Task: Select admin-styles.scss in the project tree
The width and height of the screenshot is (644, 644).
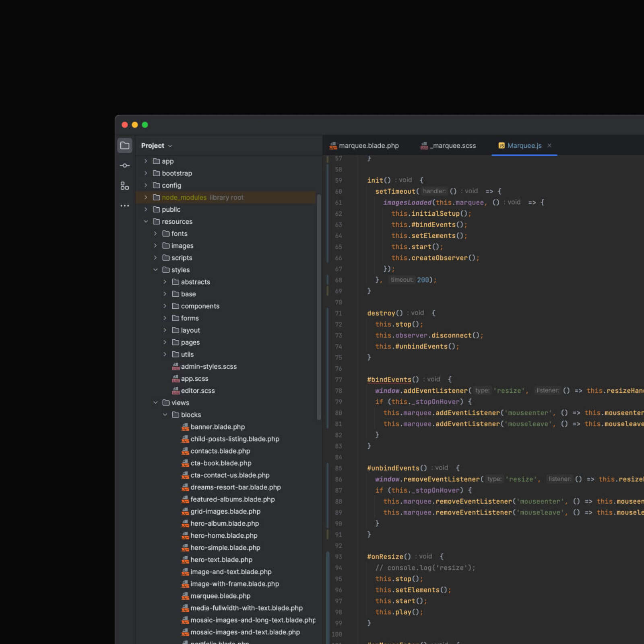Action: point(208,366)
